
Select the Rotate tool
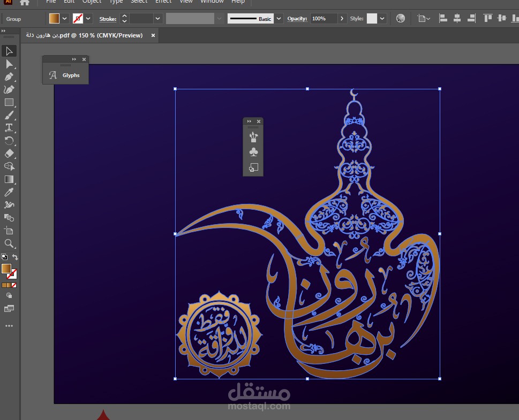(x=9, y=141)
